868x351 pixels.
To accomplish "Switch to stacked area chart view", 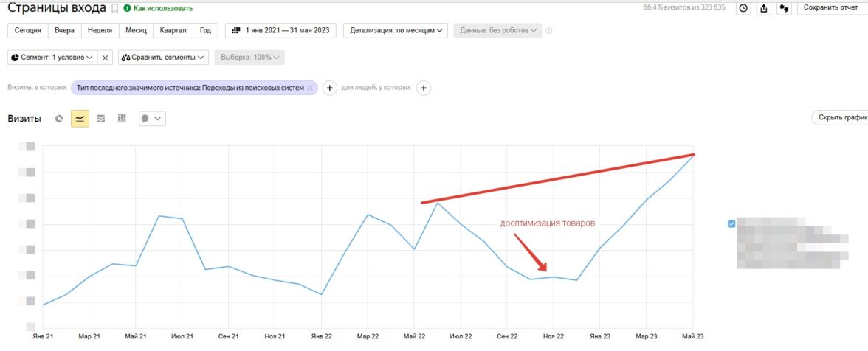I will click(101, 118).
